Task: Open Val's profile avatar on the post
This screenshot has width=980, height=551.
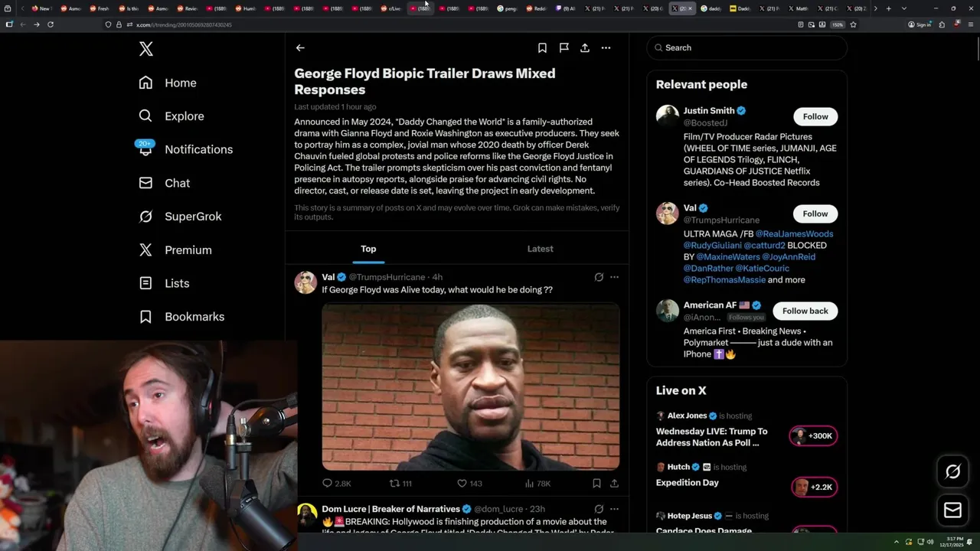Action: [305, 282]
